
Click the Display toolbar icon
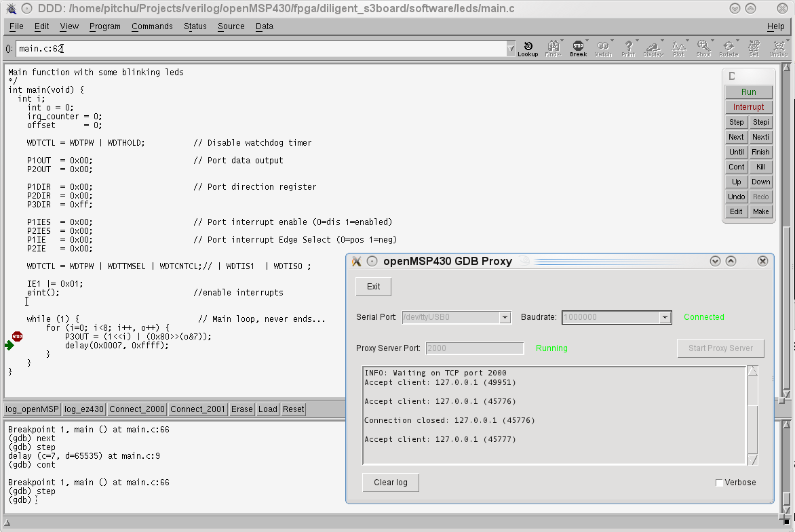click(x=653, y=48)
